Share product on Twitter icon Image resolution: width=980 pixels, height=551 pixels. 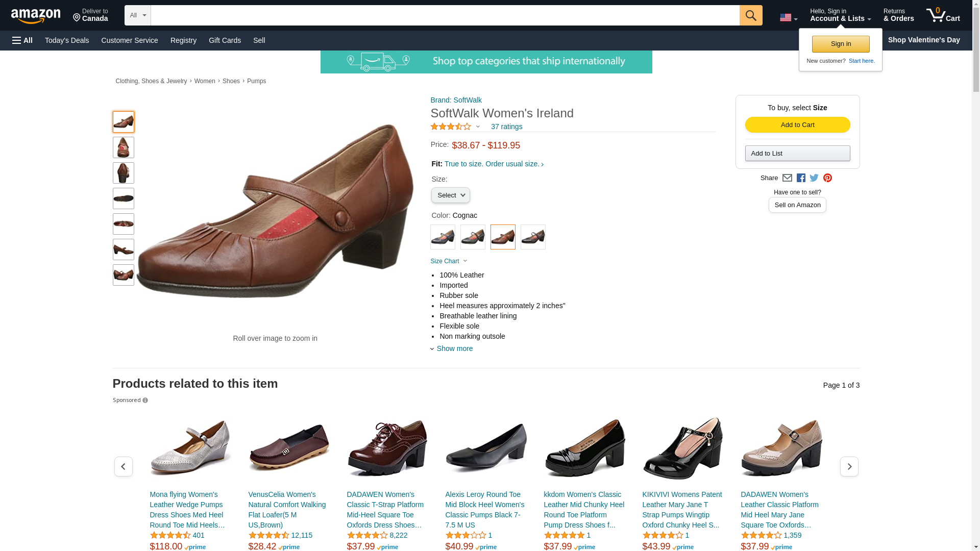814,178
